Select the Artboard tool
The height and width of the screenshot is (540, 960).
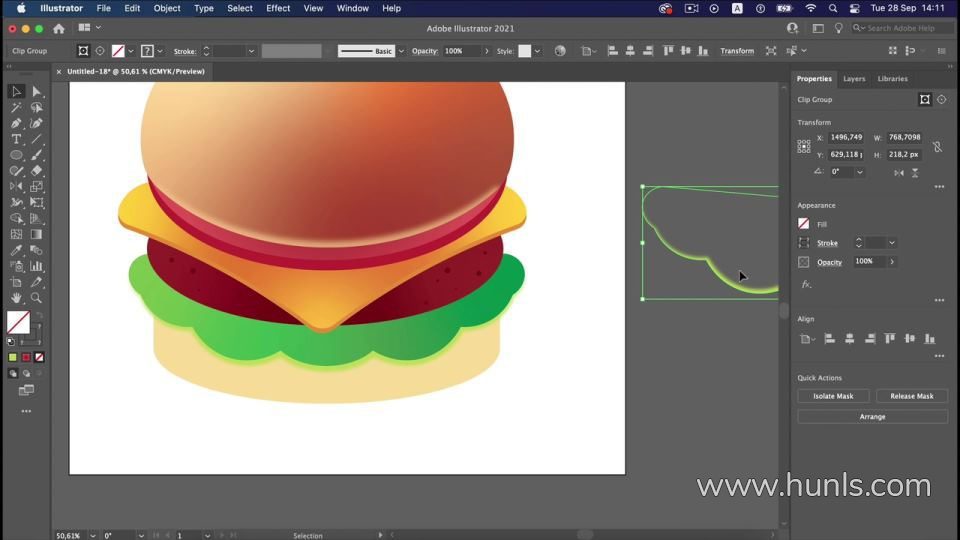(x=16, y=282)
